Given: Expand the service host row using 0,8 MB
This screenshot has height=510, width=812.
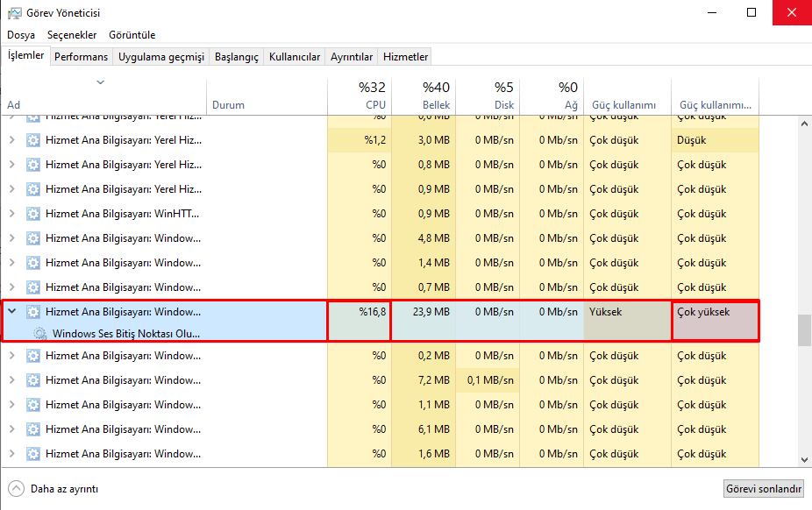Looking at the screenshot, I should pos(12,165).
